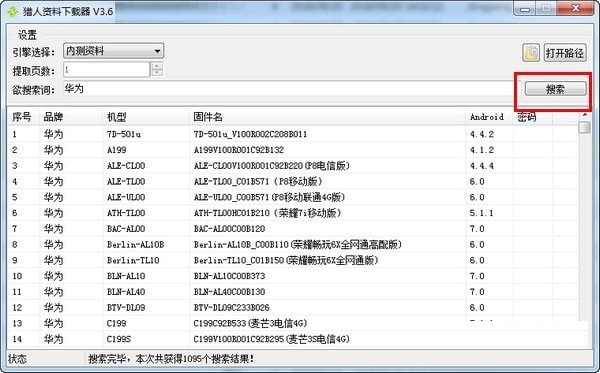Image resolution: width=600 pixels, height=373 pixels.
Task: Click the 打开路径 button
Action: tap(565, 53)
